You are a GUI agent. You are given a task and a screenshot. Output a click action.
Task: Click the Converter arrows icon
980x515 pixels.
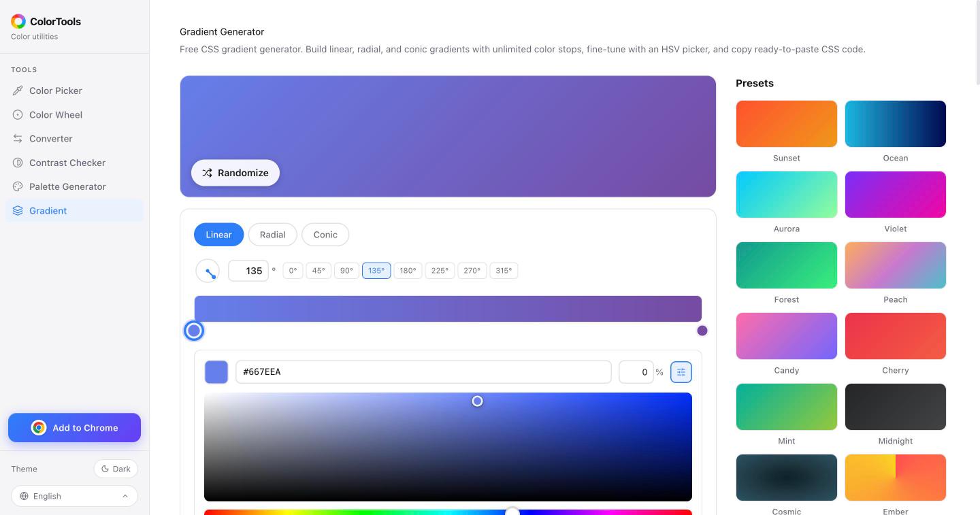[18, 139]
